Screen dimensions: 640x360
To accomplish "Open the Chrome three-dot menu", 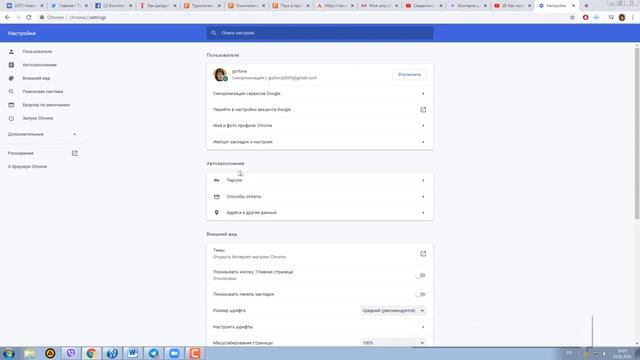I will (x=633, y=18).
